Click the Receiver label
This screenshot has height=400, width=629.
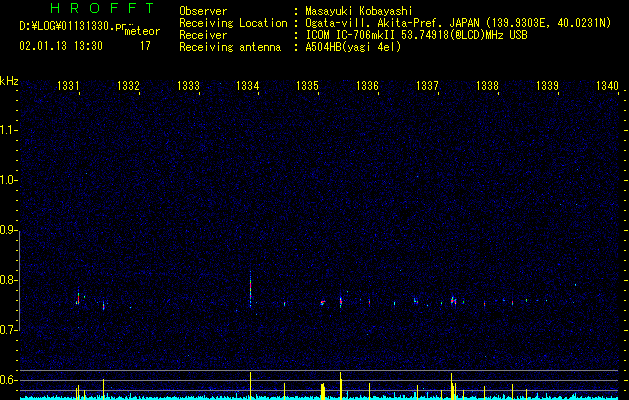(x=203, y=35)
